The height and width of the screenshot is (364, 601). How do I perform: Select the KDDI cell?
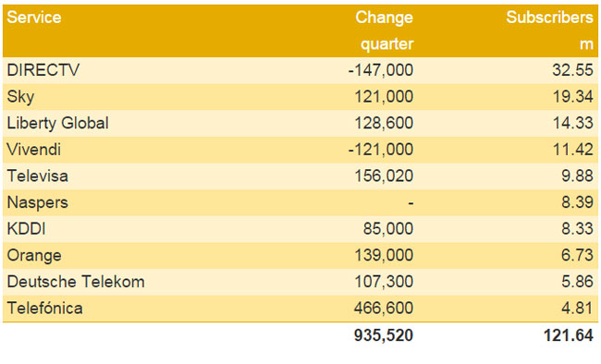(x=27, y=229)
